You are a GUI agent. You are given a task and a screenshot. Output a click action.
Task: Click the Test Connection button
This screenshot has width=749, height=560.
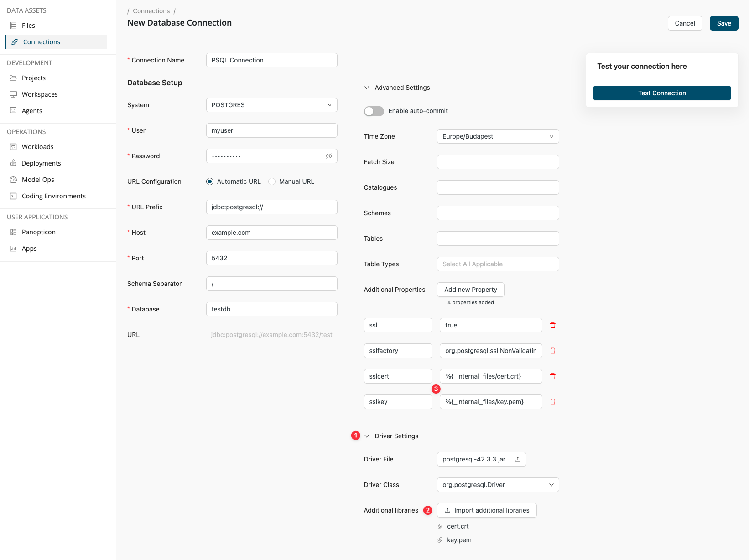point(661,93)
